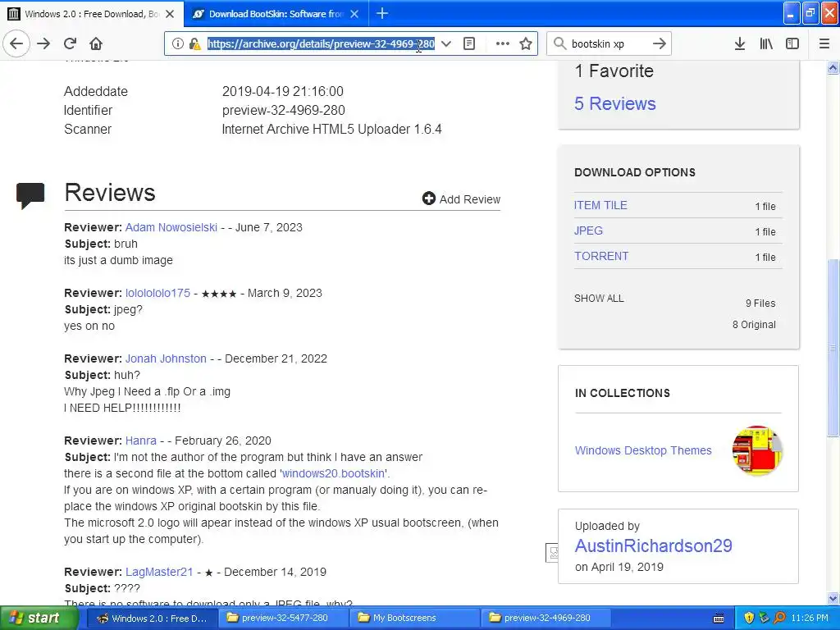Click the tray icon beside the shield
Viewport: 840px width, 630px height.
pyautogui.click(x=765, y=619)
